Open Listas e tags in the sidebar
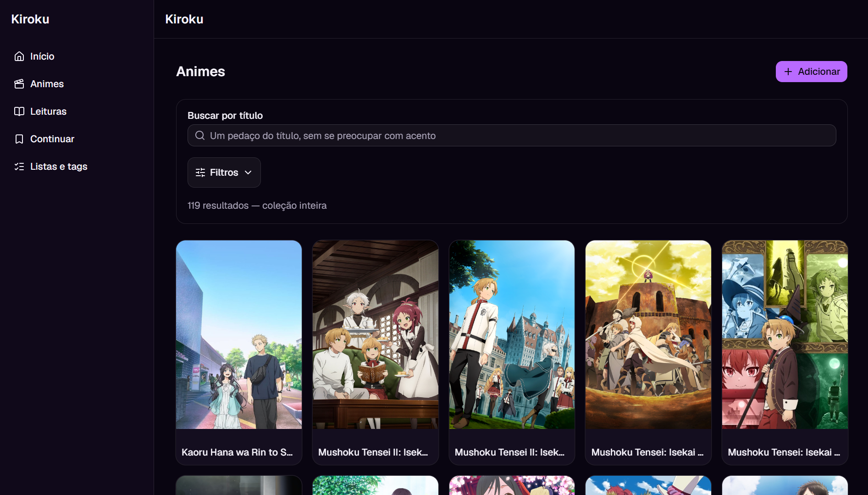Image resolution: width=868 pixels, height=495 pixels. (77, 167)
